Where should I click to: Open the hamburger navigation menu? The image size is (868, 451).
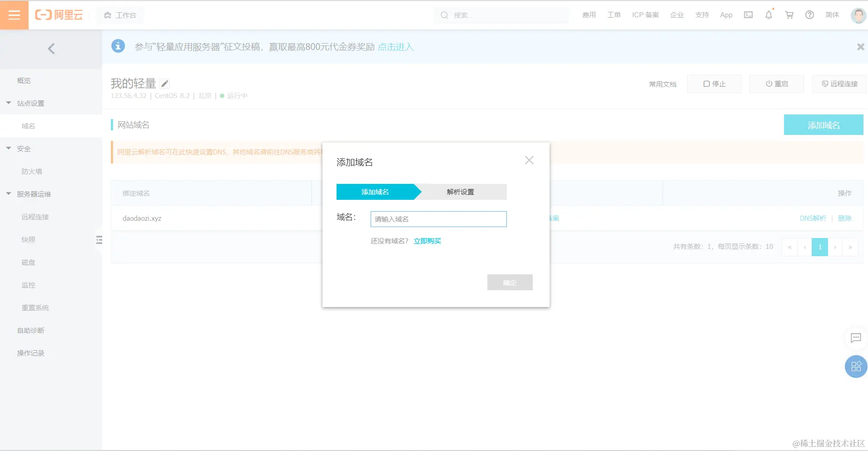tap(14, 15)
